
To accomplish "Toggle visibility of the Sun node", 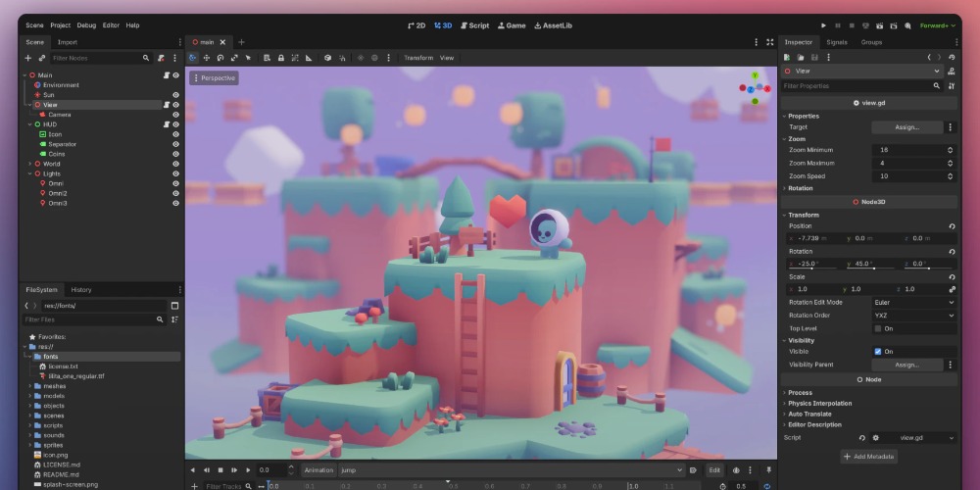I will 176,95.
